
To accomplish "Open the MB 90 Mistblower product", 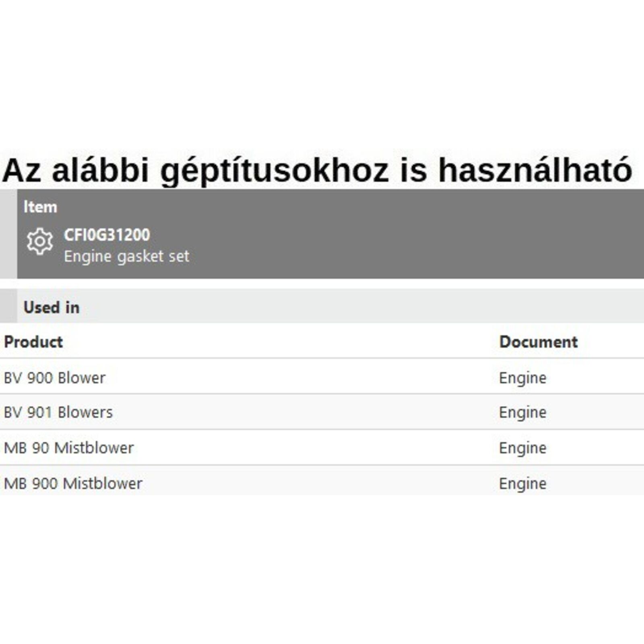I will coord(69,448).
